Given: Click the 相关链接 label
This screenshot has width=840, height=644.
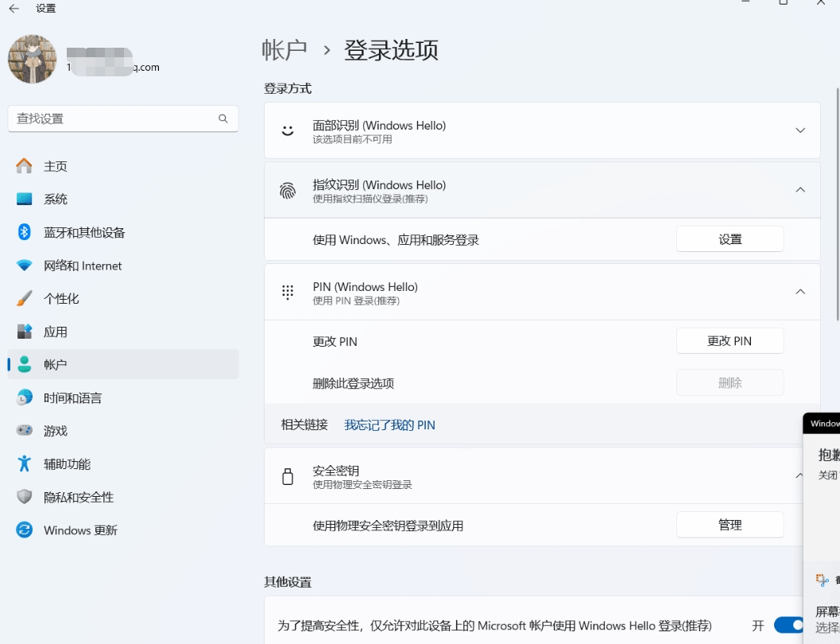Looking at the screenshot, I should coord(304,425).
